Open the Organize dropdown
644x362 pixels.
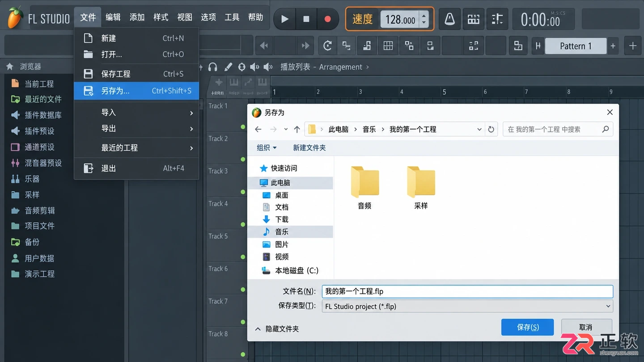point(267,147)
